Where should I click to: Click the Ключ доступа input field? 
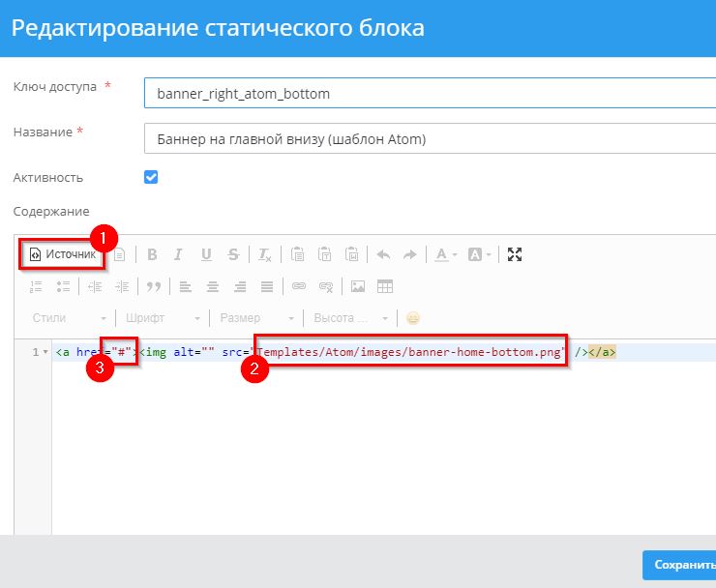click(426, 94)
